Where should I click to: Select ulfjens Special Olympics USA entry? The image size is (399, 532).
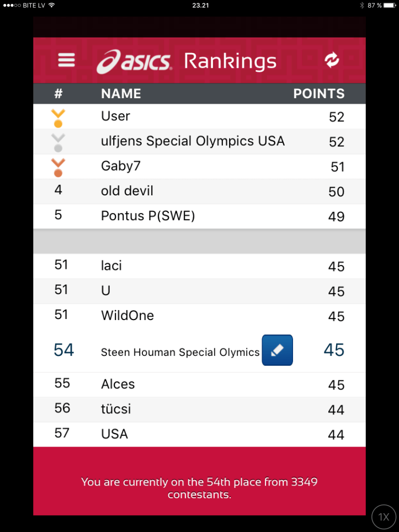tap(199, 141)
